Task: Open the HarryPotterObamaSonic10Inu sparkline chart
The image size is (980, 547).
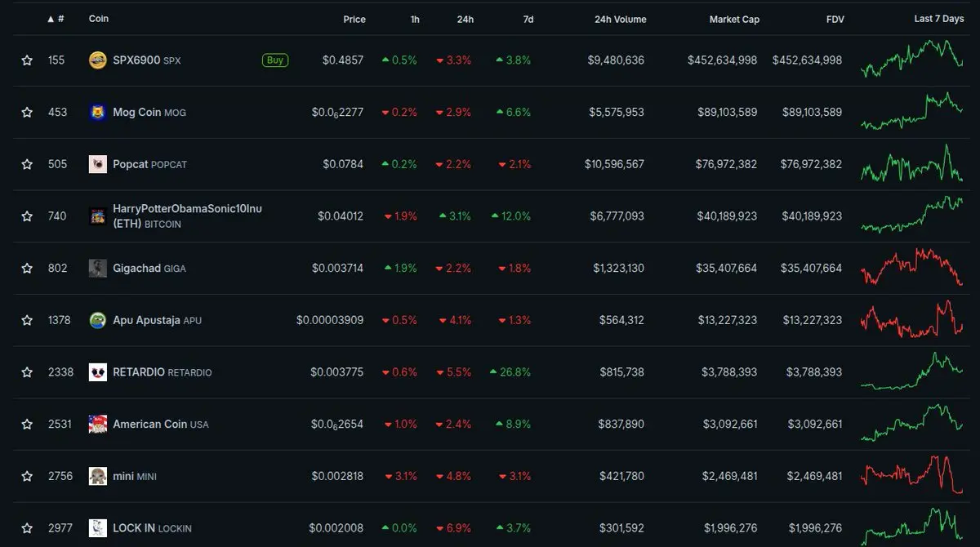Action: click(912, 215)
